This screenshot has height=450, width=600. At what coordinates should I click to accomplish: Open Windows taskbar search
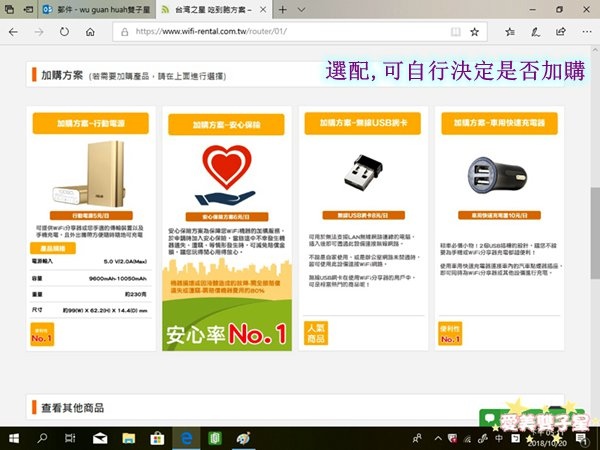(42, 439)
